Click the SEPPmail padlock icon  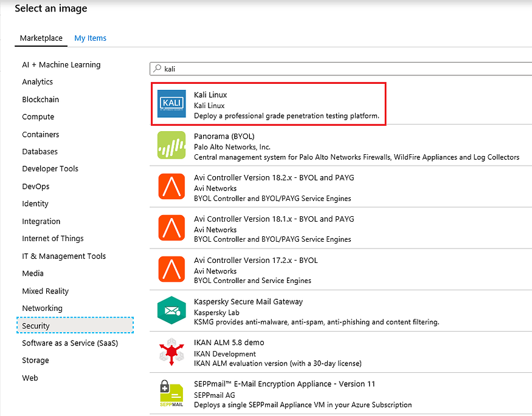click(x=171, y=392)
